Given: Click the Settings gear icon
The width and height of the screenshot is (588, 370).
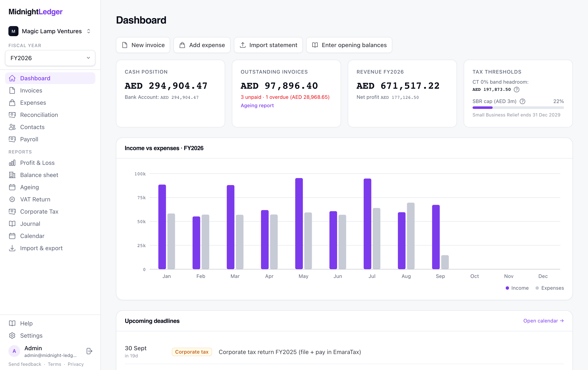Looking at the screenshot, I should (12, 336).
